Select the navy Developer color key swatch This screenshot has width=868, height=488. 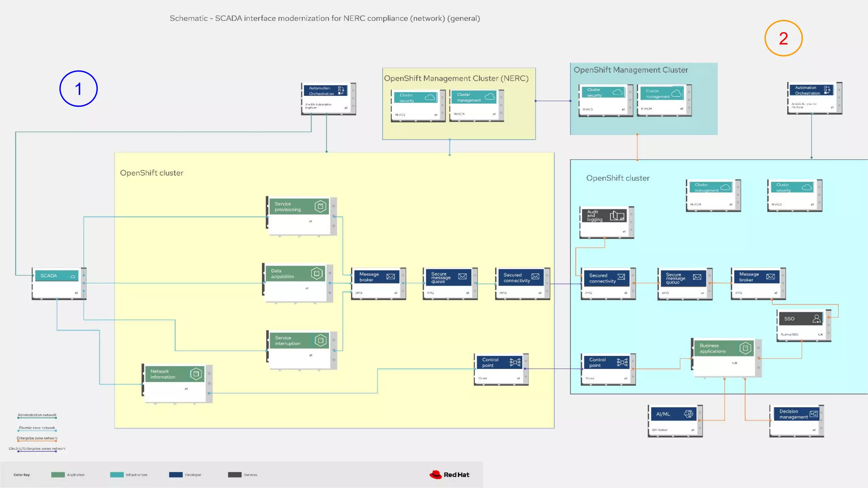[x=175, y=474]
